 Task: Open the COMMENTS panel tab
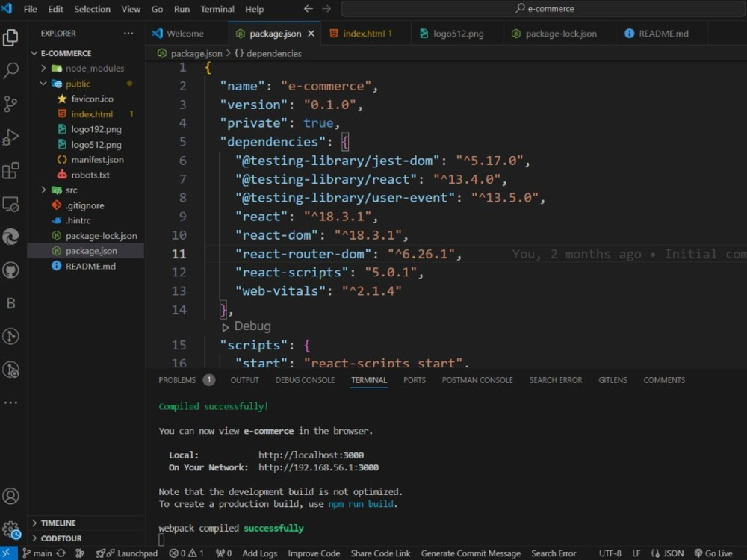[x=664, y=380]
